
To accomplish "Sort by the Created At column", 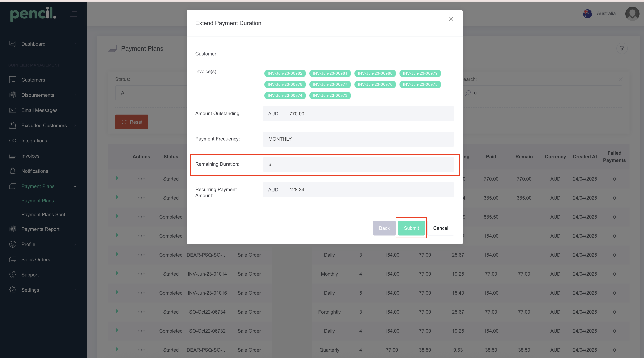I will [585, 157].
